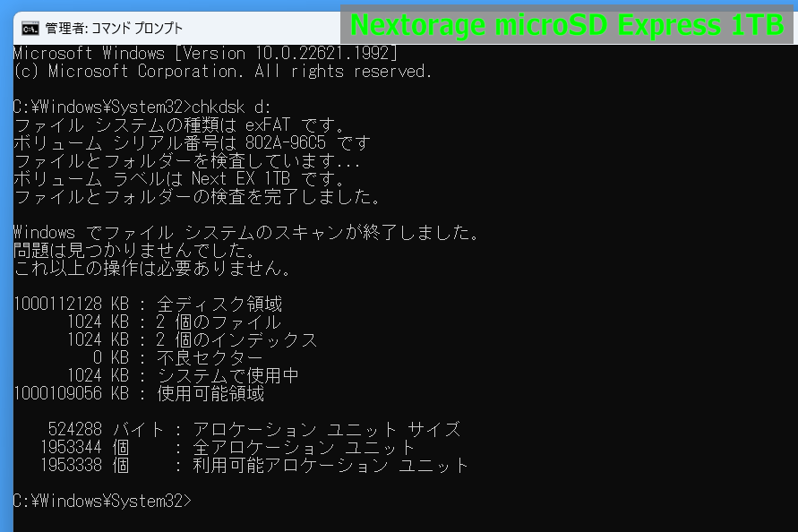This screenshot has width=798, height=532.
Task: Click the Command Prompt icon in title bar
Action: point(30,28)
